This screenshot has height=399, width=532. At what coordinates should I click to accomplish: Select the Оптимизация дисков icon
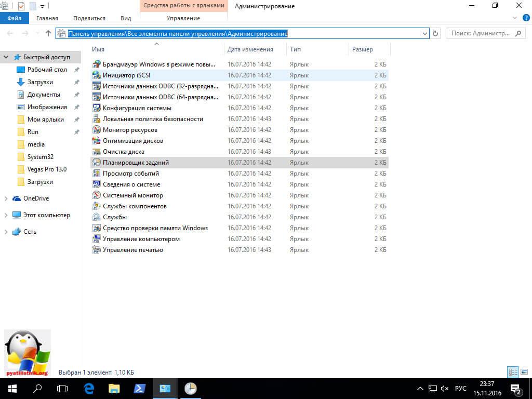[x=97, y=140]
